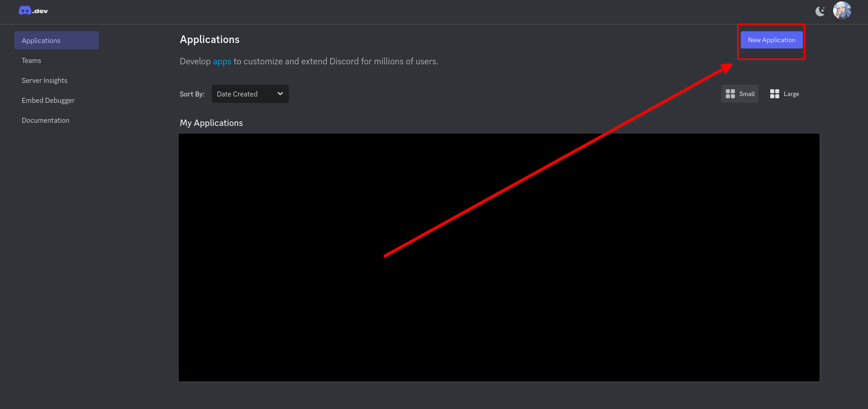The image size is (868, 409).
Task: Follow the blue "apps" link
Action: coord(222,62)
